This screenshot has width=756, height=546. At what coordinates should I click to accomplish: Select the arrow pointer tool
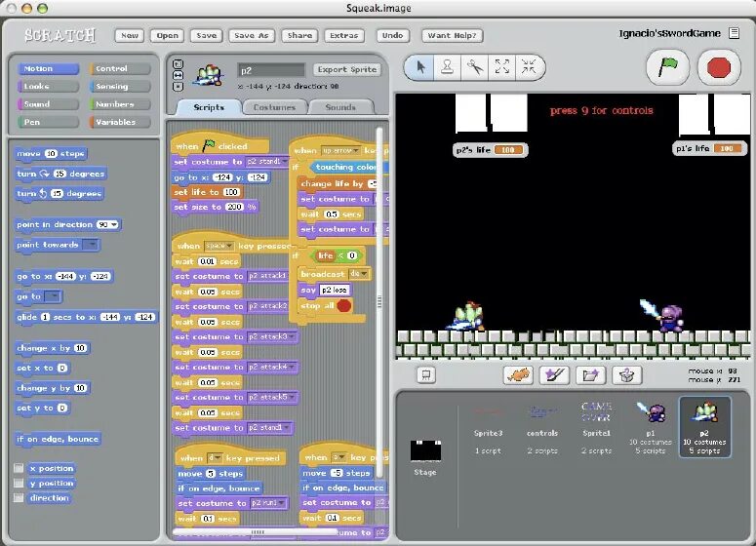420,67
